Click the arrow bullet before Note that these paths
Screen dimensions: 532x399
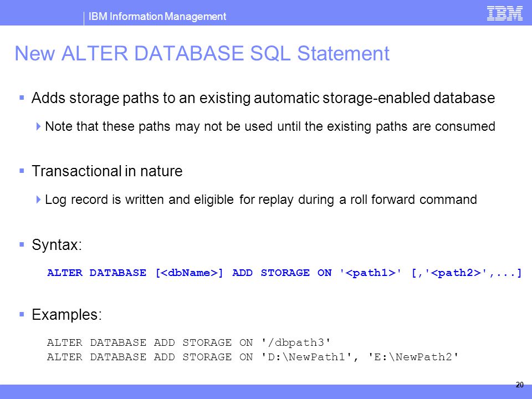pos(38,126)
